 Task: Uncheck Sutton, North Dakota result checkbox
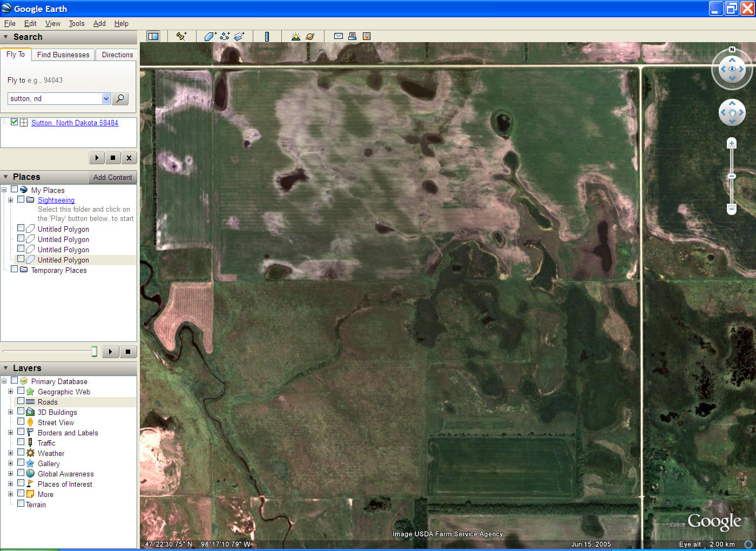(x=15, y=122)
